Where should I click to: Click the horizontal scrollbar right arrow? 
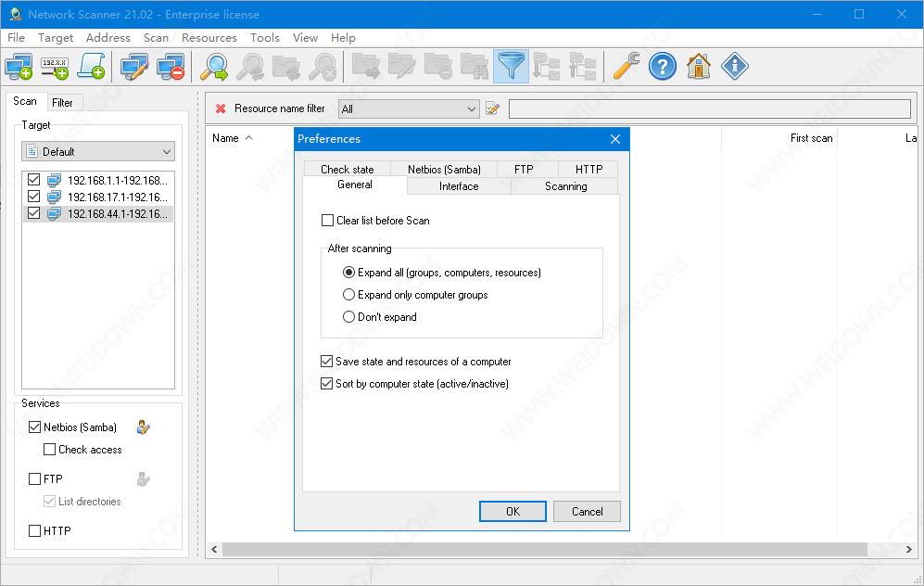click(x=908, y=550)
